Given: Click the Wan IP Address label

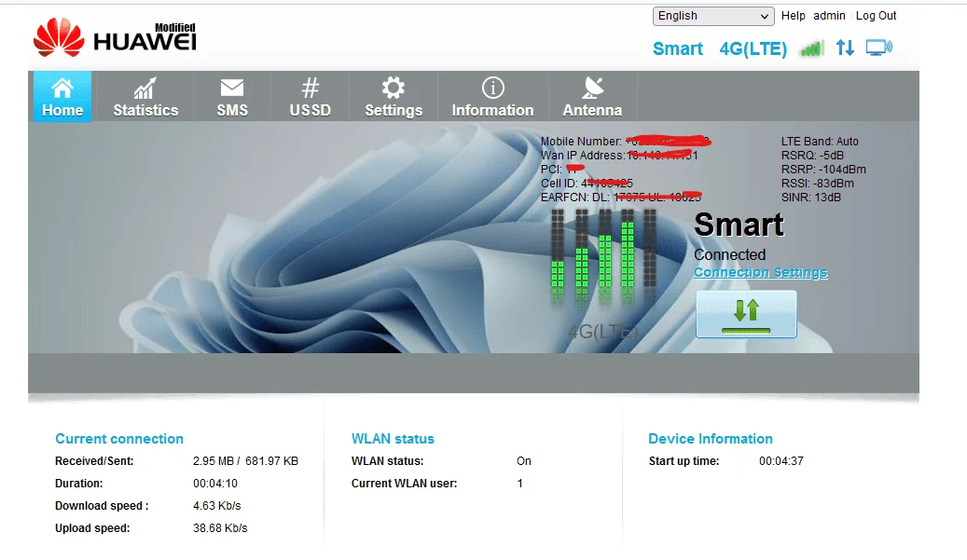Looking at the screenshot, I should coord(583,156).
